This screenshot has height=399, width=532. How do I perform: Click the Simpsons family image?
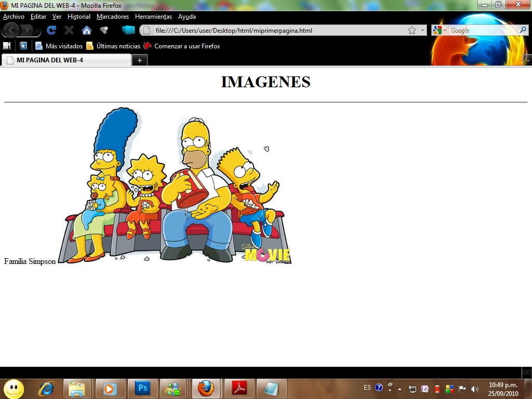[x=175, y=185]
